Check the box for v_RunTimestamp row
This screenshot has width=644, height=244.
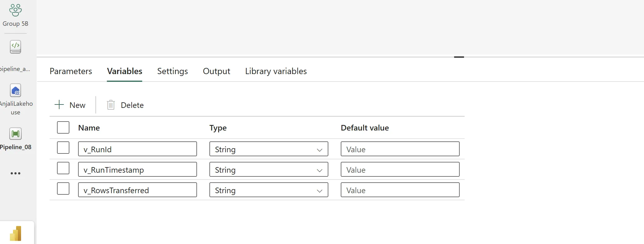click(x=63, y=168)
